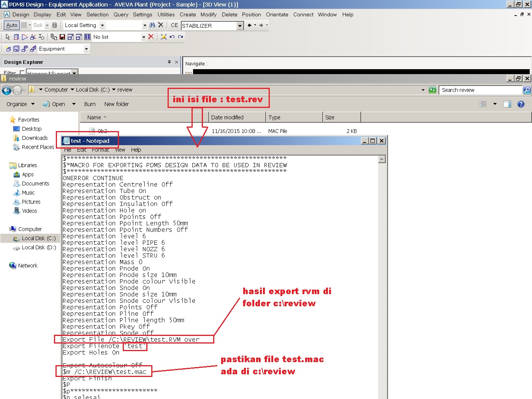Click the red X delete list icon

151,37
